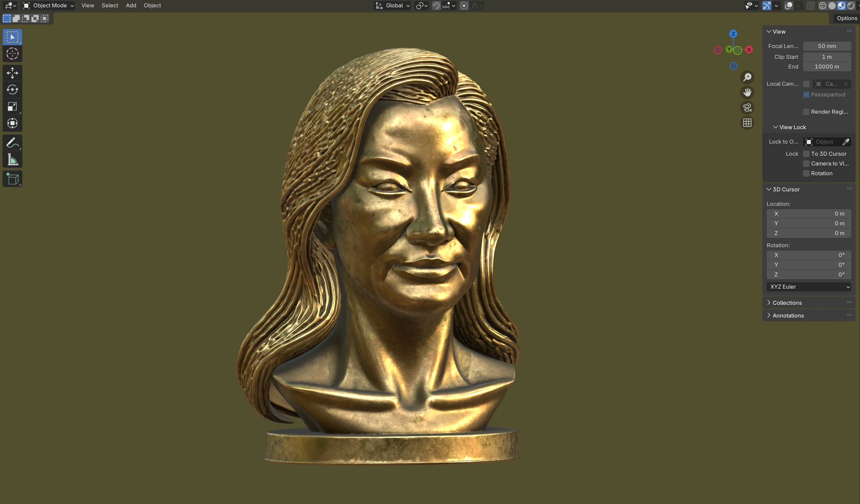Open the Global transform orientation selector
This screenshot has width=860, height=504.
pos(393,5)
